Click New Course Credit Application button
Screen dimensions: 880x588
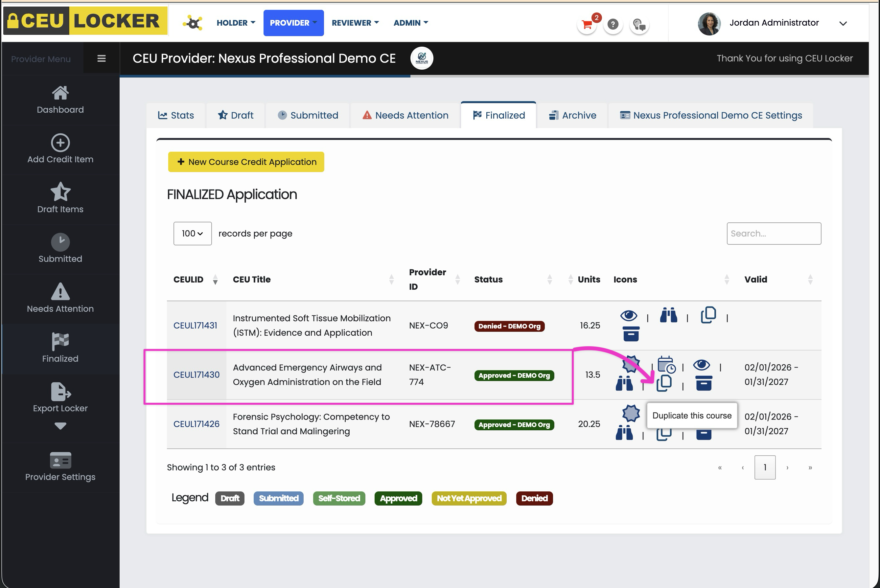tap(246, 162)
